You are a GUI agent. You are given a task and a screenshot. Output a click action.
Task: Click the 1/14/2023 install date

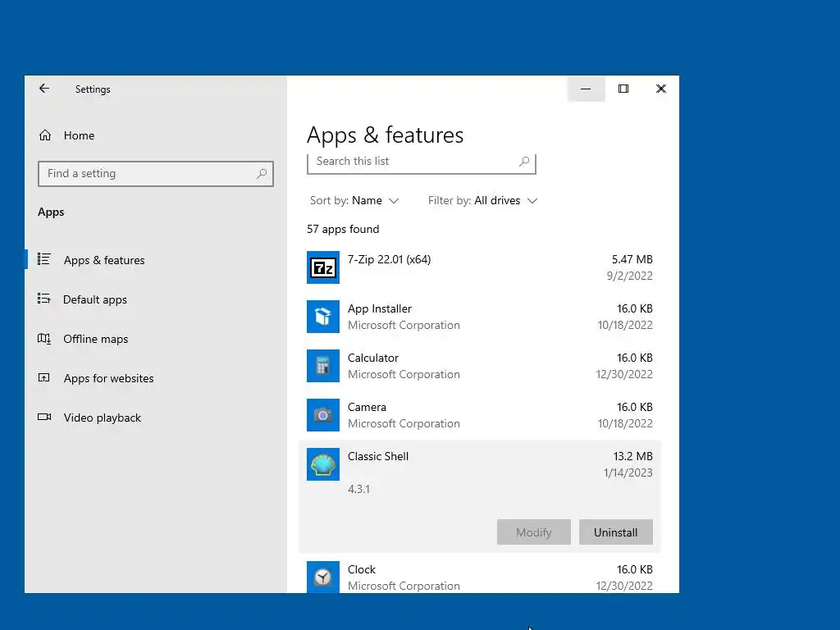(x=628, y=472)
